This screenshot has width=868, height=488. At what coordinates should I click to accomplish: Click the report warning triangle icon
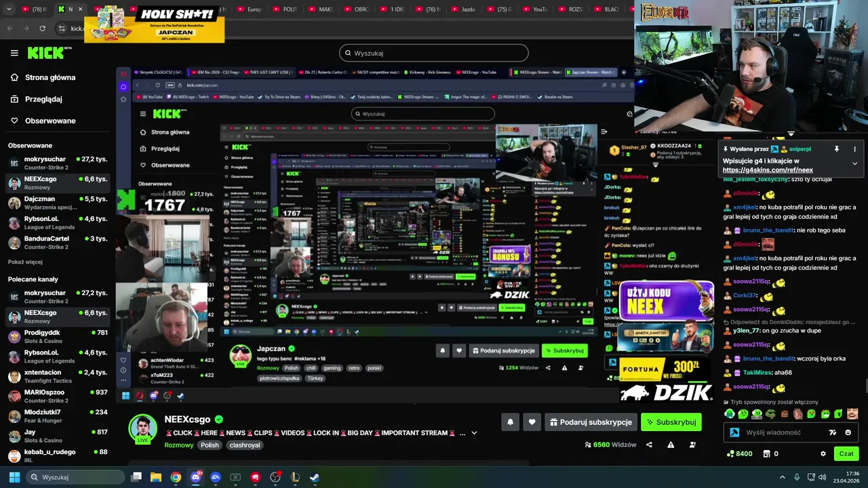coord(671,445)
